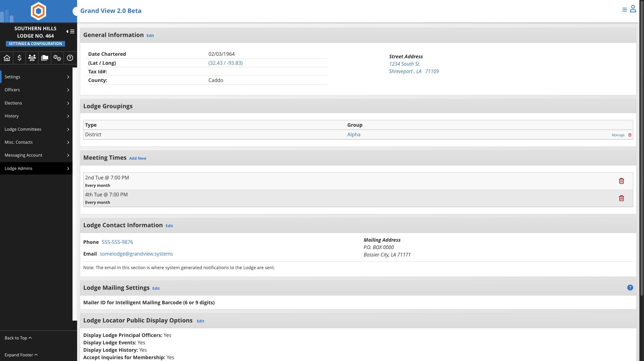Click the Group column header
The width and height of the screenshot is (644, 361).
click(x=355, y=125)
